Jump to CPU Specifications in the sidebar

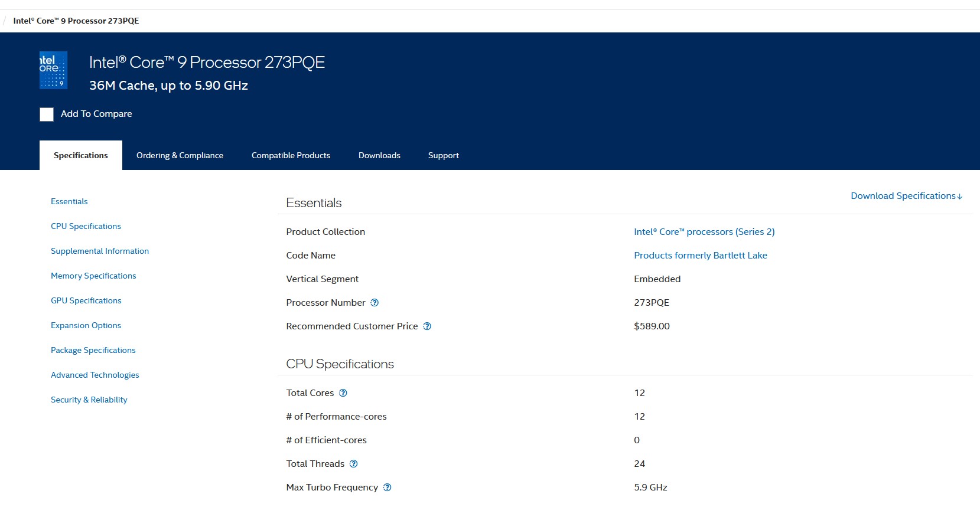coord(86,226)
